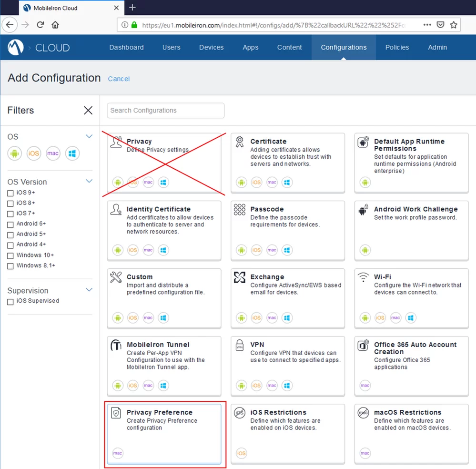Click the Cancel link
Image resolution: width=476 pixels, height=469 pixels.
point(119,79)
